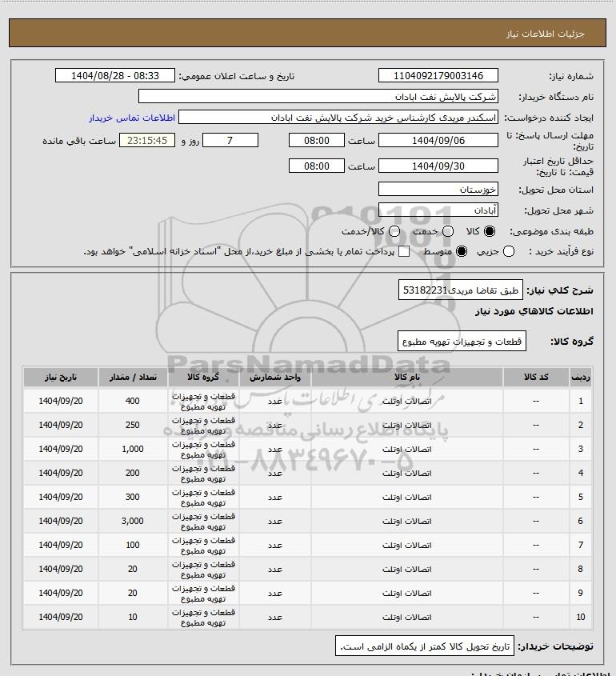The width and height of the screenshot is (616, 676).
Task: Open the اطلاعات تماس خریدار link
Action: click(x=132, y=118)
